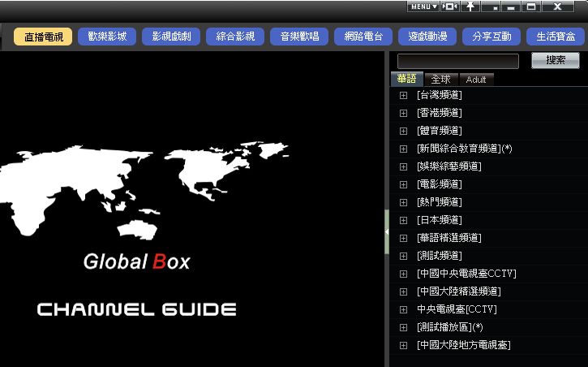Viewport: 588px width, 367px height.
Task: Select the 中央電視臺[CCTV] label
Action: [457, 309]
